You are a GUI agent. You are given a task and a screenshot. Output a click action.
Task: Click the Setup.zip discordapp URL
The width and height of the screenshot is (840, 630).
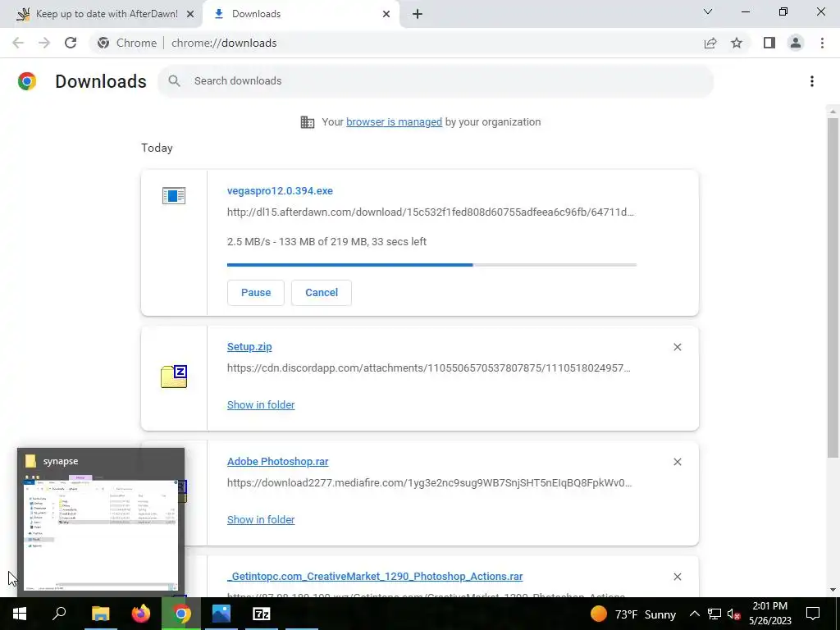click(428, 368)
